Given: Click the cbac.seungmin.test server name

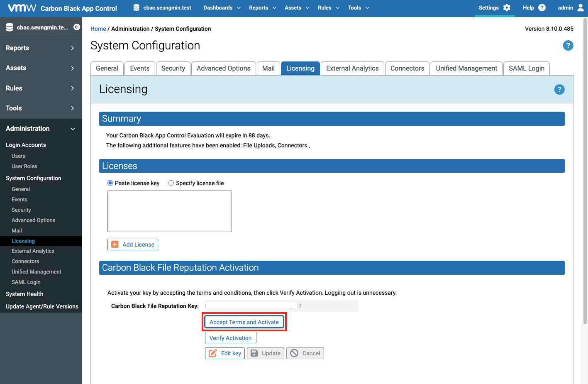Looking at the screenshot, I should coord(167,7).
